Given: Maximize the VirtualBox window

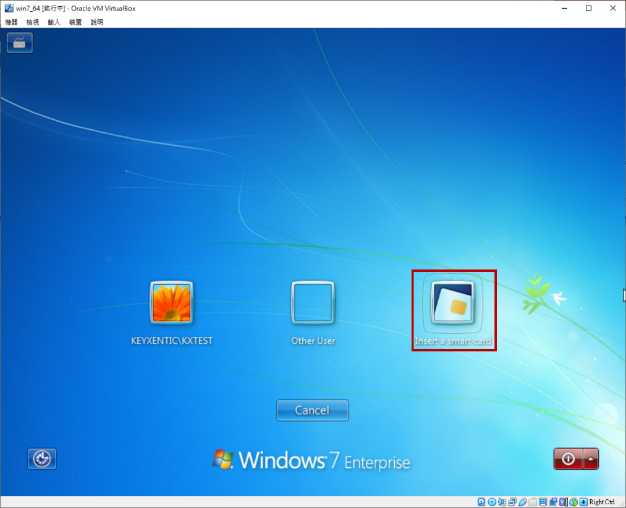Looking at the screenshot, I should (589, 8).
